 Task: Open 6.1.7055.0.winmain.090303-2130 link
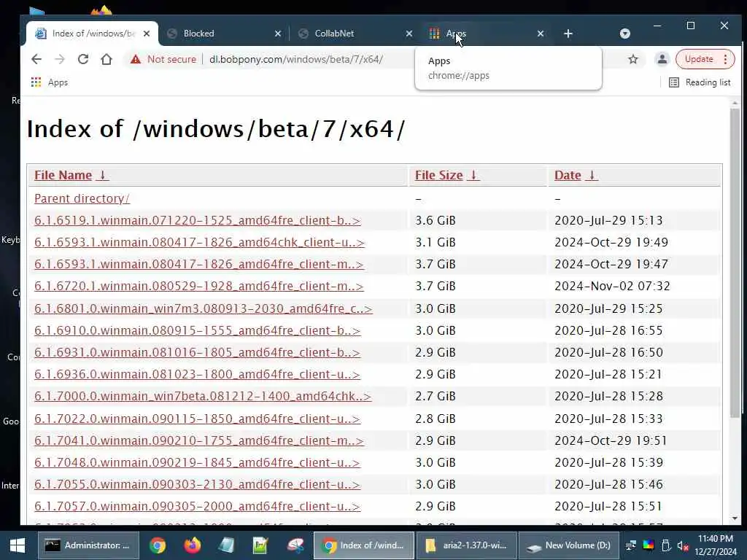(x=197, y=484)
